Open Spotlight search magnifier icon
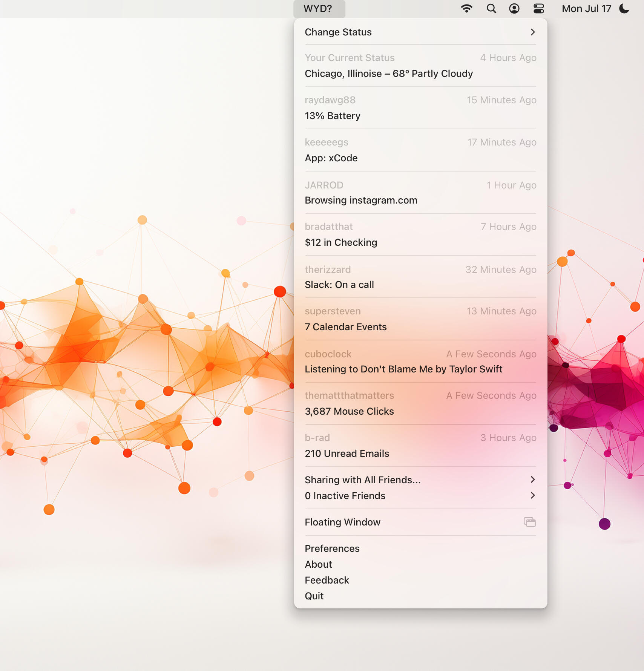This screenshot has height=671, width=644. 491,9
